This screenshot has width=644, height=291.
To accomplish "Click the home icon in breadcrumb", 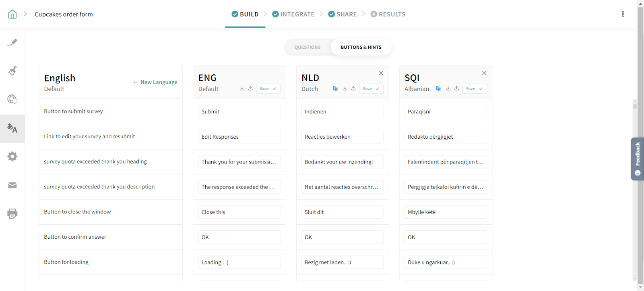I will pyautogui.click(x=12, y=14).
